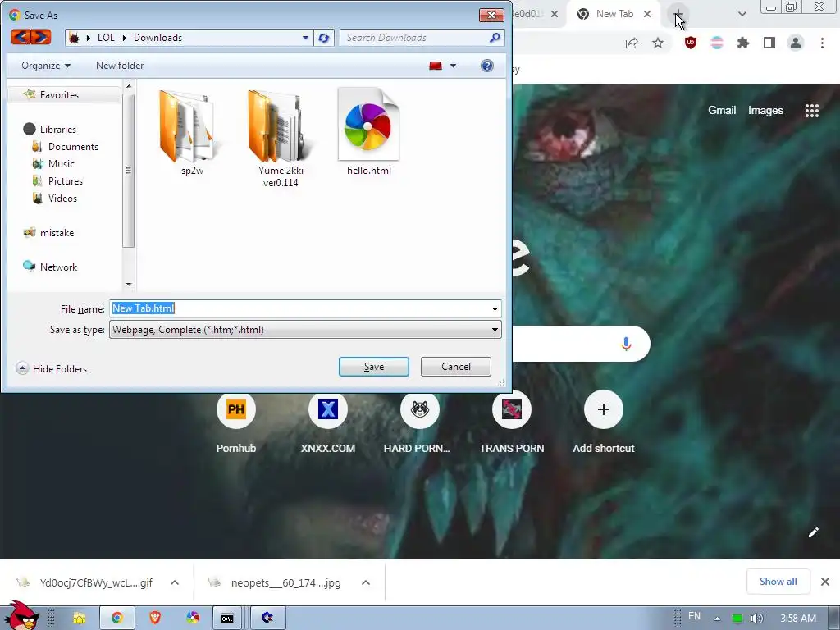
Task: Click the search magnifier in Search Downloads
Action: [x=495, y=38]
